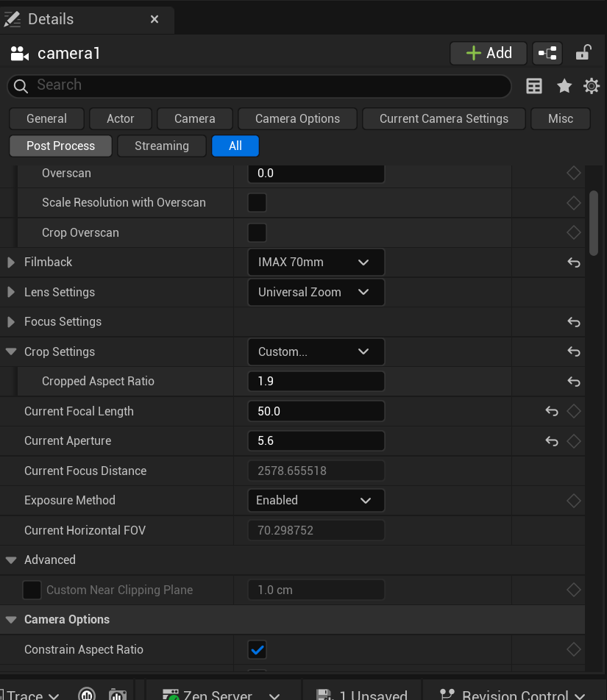Filter by General category

pyautogui.click(x=46, y=119)
